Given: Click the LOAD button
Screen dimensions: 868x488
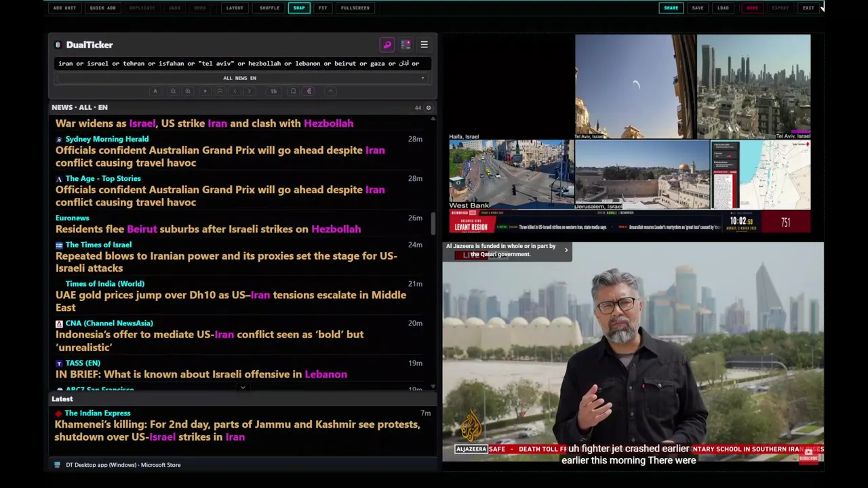Looking at the screenshot, I should click(724, 7).
